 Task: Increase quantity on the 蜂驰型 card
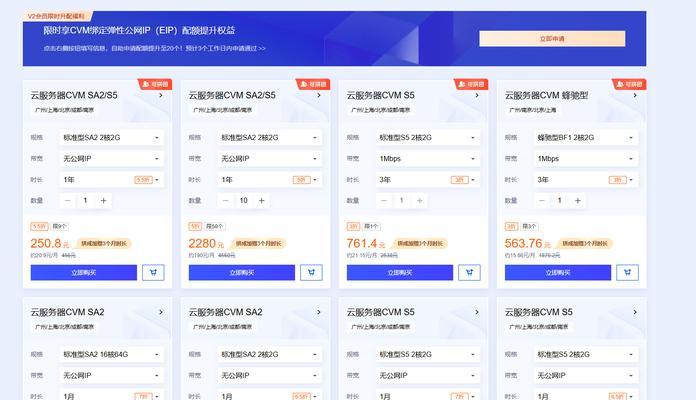click(577, 201)
